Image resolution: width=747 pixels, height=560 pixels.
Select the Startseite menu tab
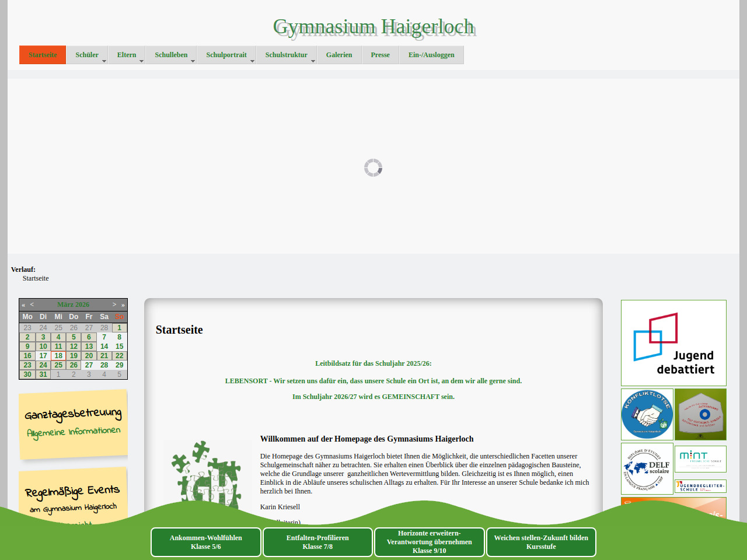[43, 55]
